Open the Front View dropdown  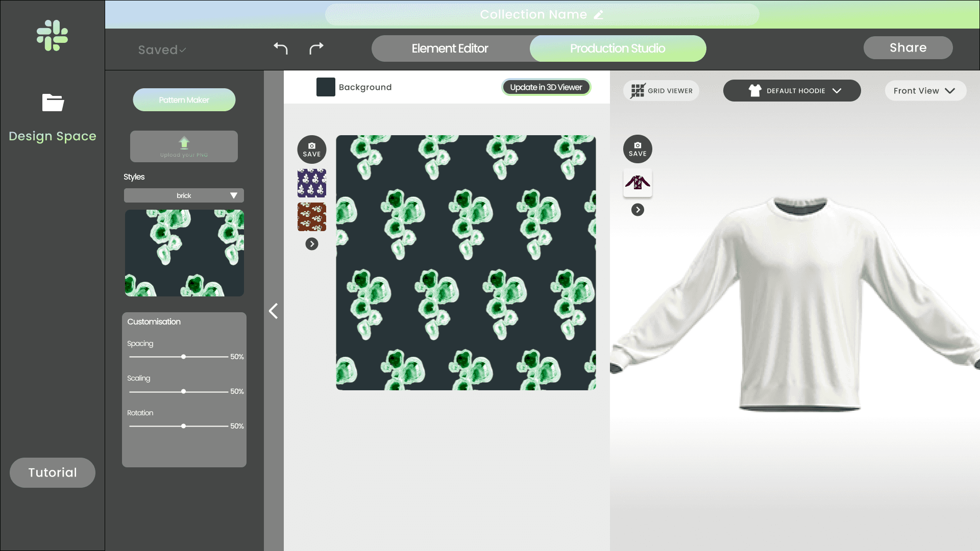(x=925, y=91)
